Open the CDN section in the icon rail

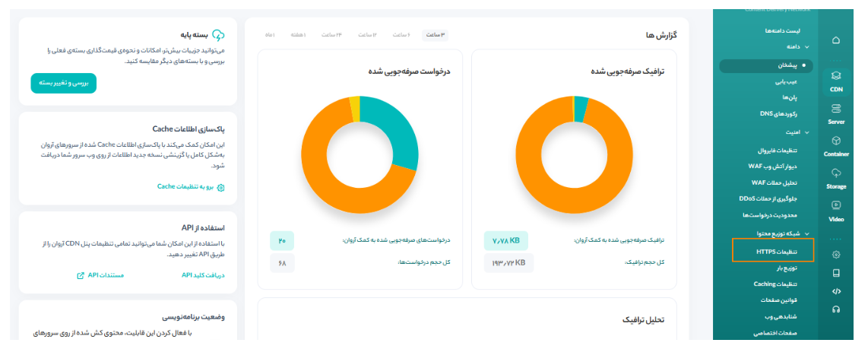click(x=836, y=81)
